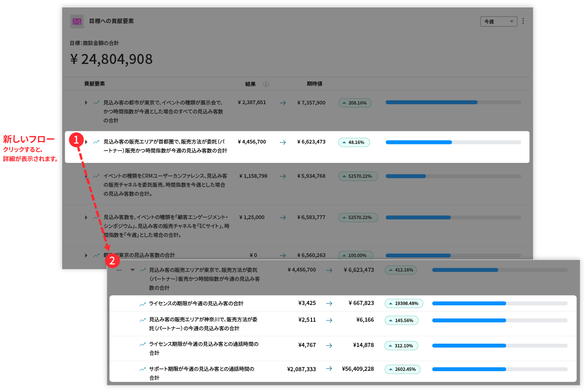This screenshot has height=392, width=587.
Task: Click the 目標への貢献要素 widget title
Action: click(111, 21)
